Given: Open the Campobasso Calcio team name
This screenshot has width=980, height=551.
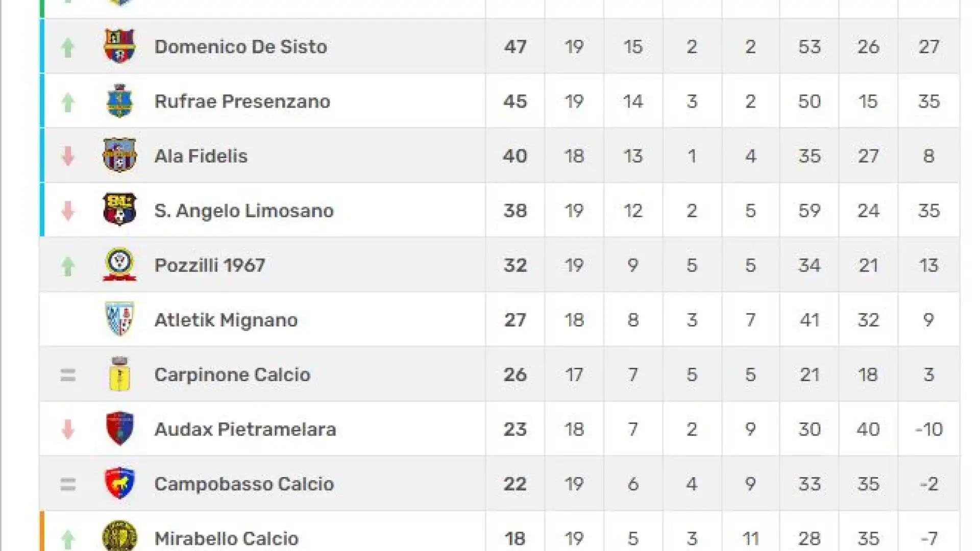Looking at the screenshot, I should coord(244,484).
